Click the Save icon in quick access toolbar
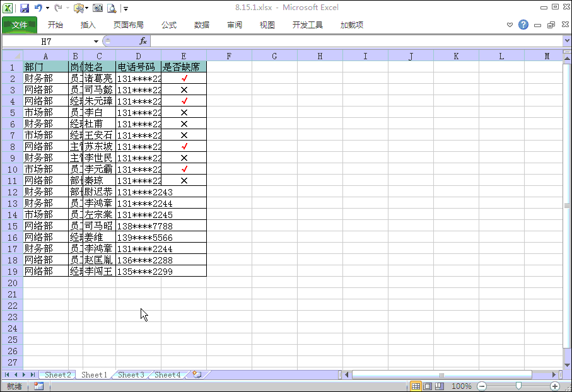Image resolution: width=572 pixels, height=392 pixels. coord(25,8)
